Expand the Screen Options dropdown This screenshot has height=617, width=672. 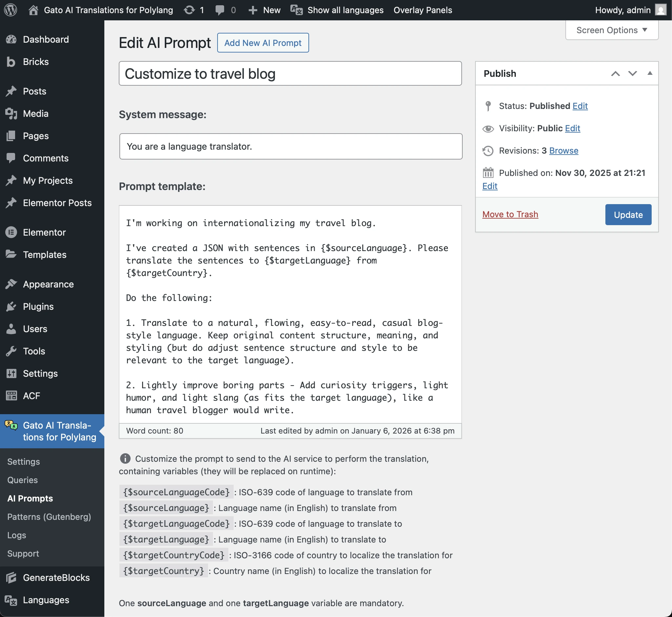coord(612,30)
